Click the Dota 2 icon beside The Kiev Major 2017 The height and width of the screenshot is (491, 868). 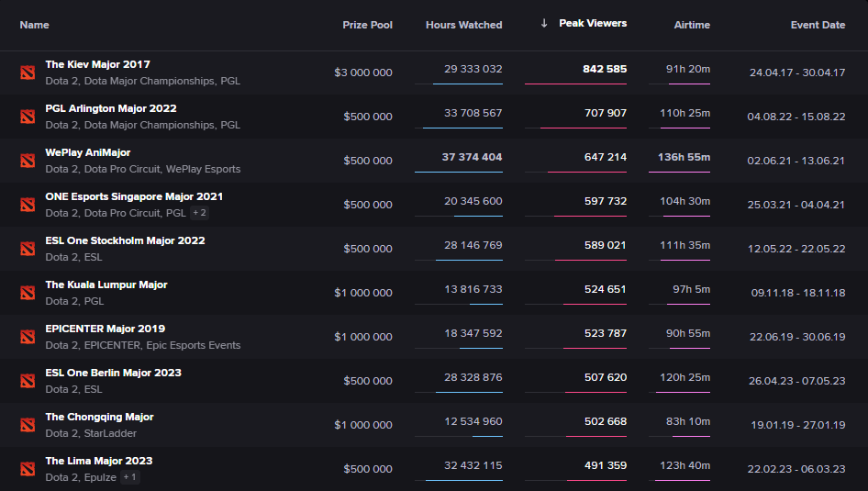point(28,73)
